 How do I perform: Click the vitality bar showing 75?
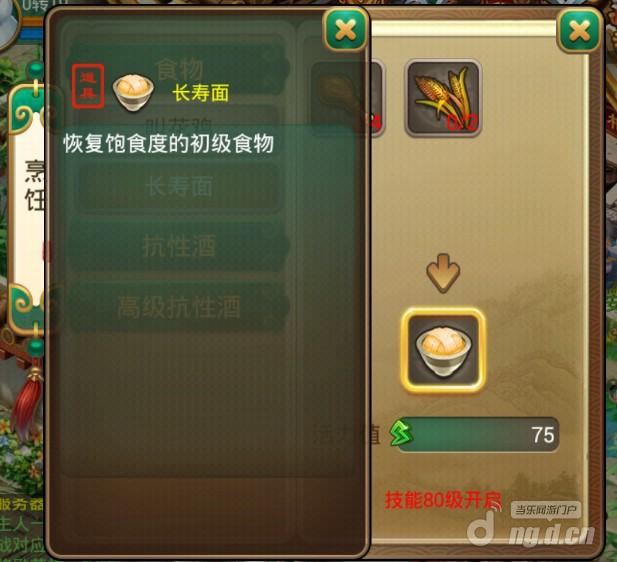478,434
